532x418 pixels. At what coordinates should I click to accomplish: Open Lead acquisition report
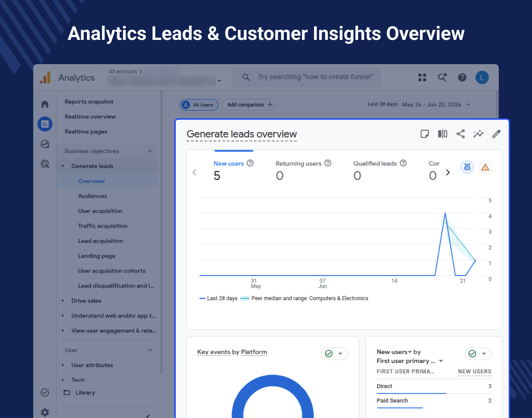(100, 240)
